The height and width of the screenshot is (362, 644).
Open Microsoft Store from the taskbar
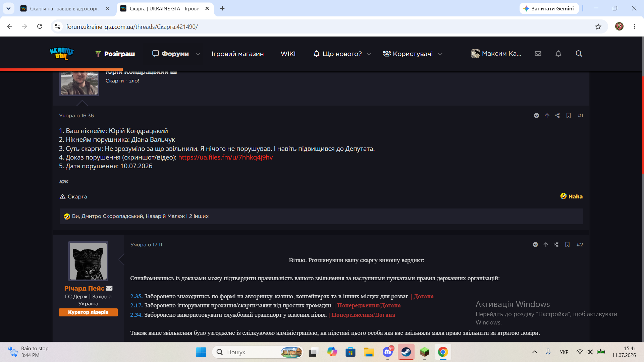point(351,352)
